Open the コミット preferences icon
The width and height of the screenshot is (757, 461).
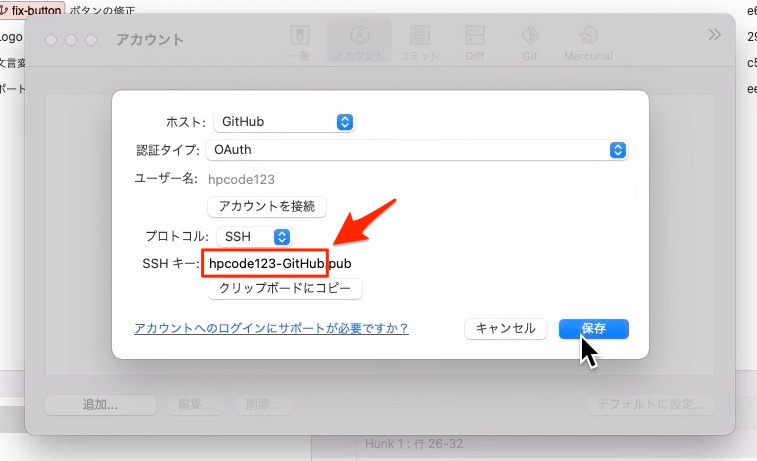coord(420,42)
